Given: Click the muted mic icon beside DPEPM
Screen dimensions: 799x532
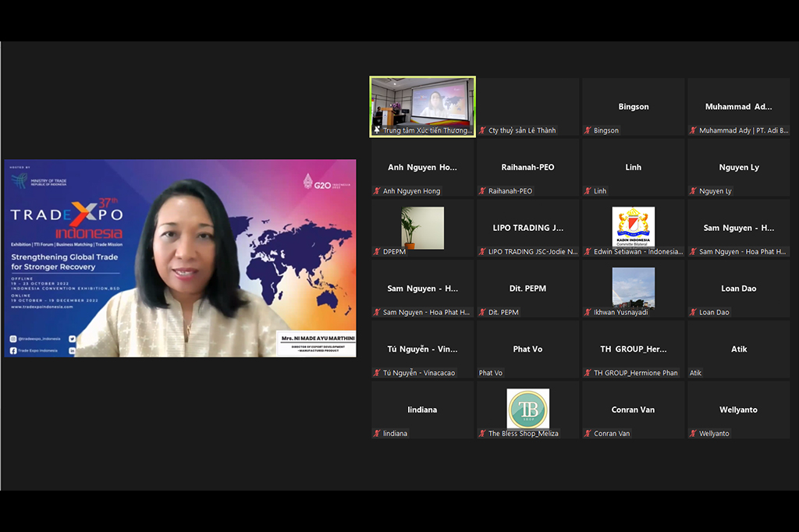Looking at the screenshot, I should [377, 252].
